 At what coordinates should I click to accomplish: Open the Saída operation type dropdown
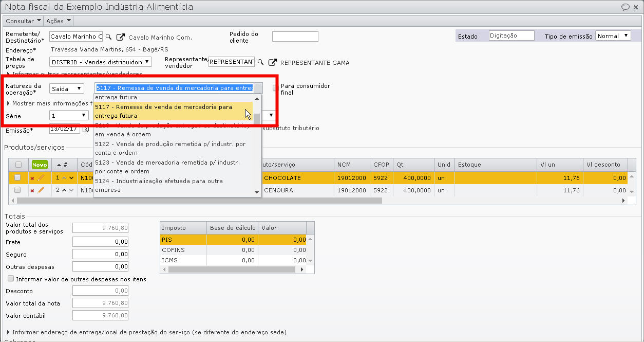point(67,88)
